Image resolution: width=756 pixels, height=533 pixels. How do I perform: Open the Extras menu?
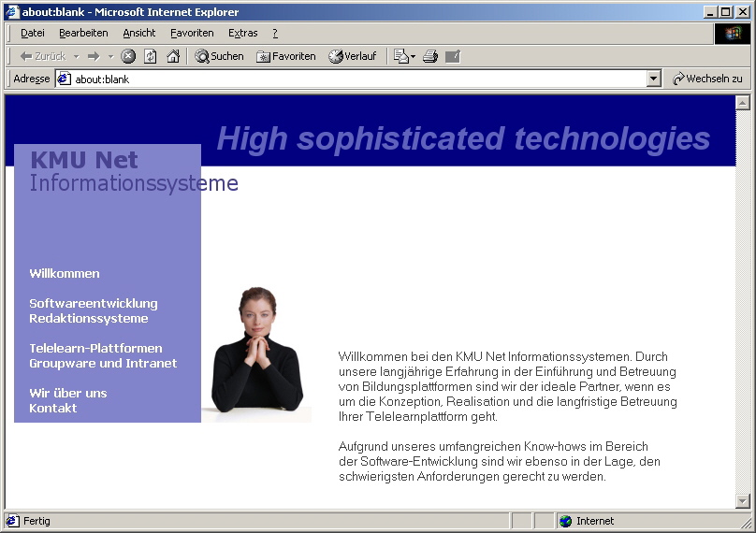click(242, 33)
